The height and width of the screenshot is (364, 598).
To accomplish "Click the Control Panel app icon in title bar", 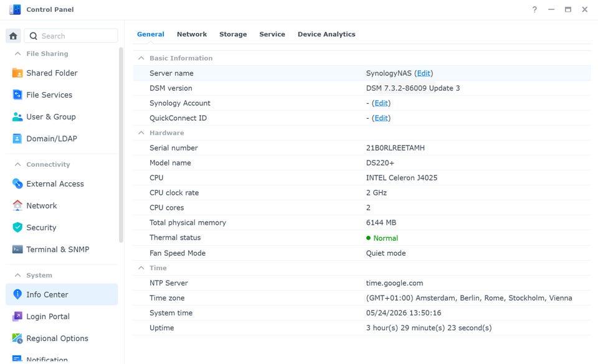I will tap(15, 9).
